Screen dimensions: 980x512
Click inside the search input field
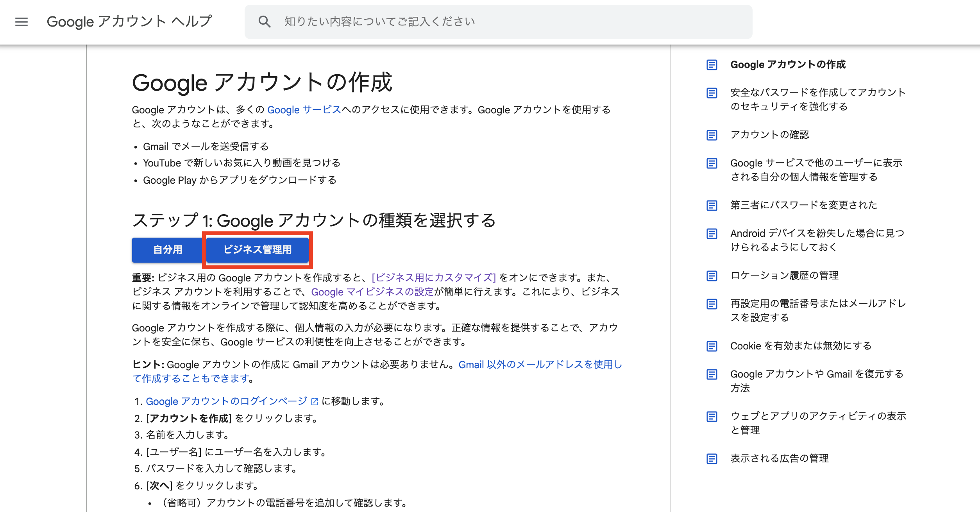coord(469,21)
